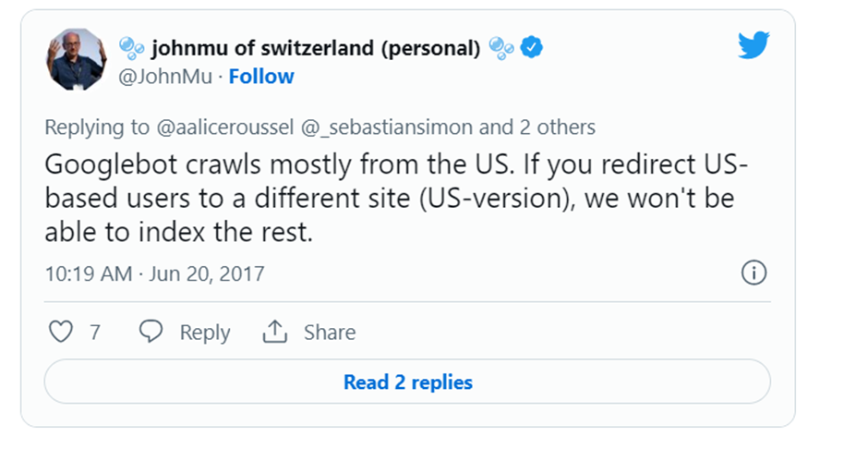The height and width of the screenshot is (449, 868).
Task: Open the Read 2 replies button
Action: [407, 382]
